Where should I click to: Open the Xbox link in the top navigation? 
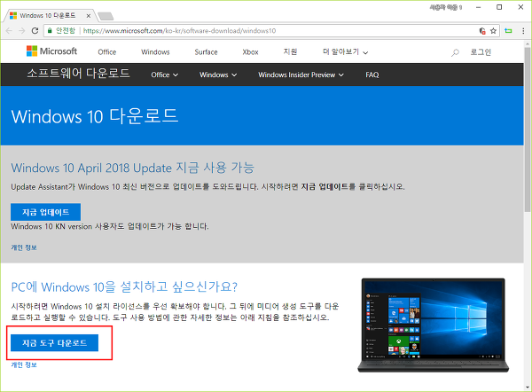click(250, 52)
